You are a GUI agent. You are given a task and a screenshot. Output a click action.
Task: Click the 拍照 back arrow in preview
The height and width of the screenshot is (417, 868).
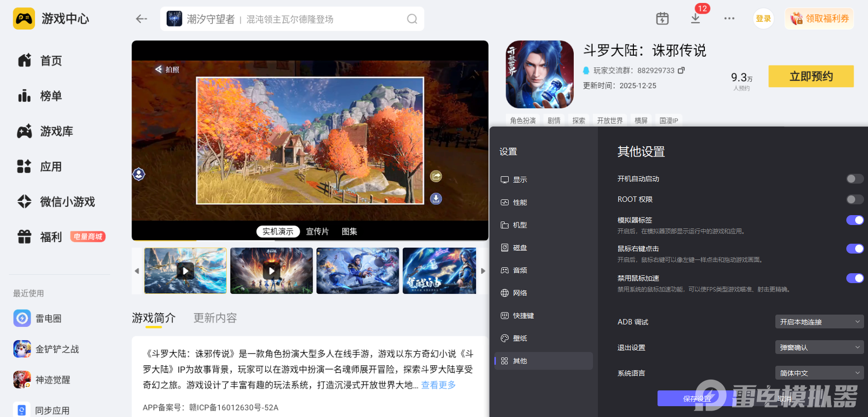pos(159,69)
